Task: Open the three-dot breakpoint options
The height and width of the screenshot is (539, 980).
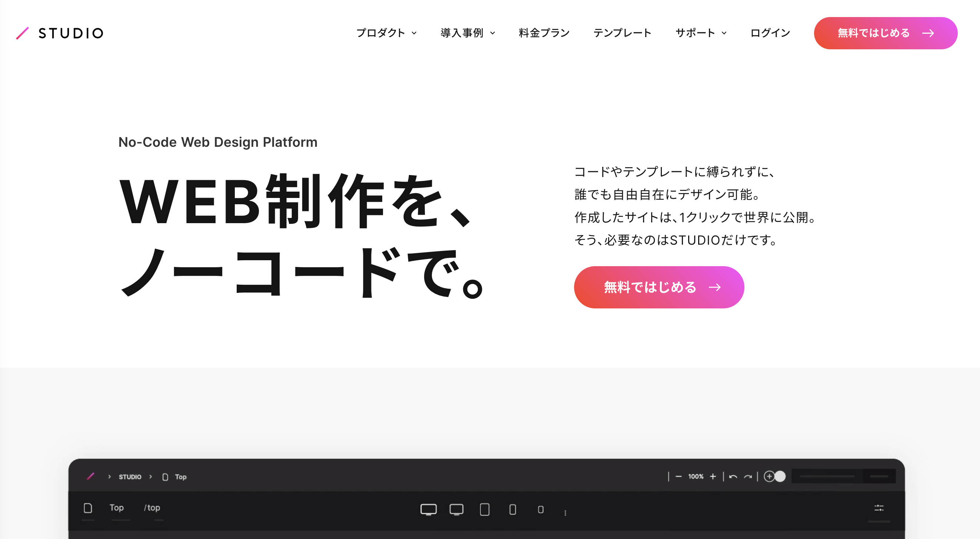Action: [x=565, y=513]
